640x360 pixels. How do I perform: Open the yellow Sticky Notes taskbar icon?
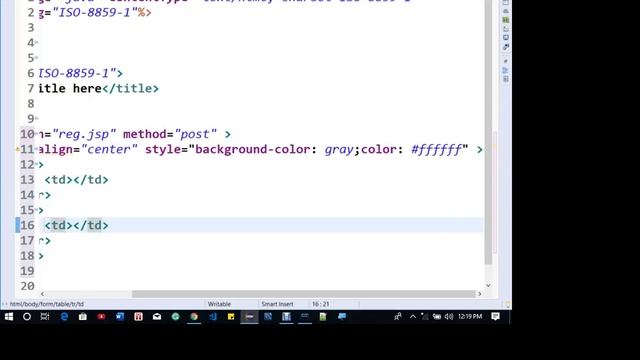click(231, 316)
